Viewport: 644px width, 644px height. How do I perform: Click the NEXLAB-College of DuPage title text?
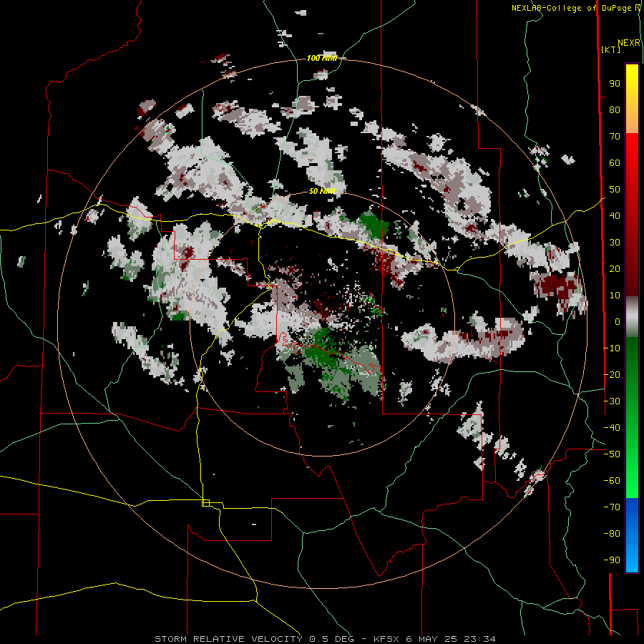click(x=571, y=8)
